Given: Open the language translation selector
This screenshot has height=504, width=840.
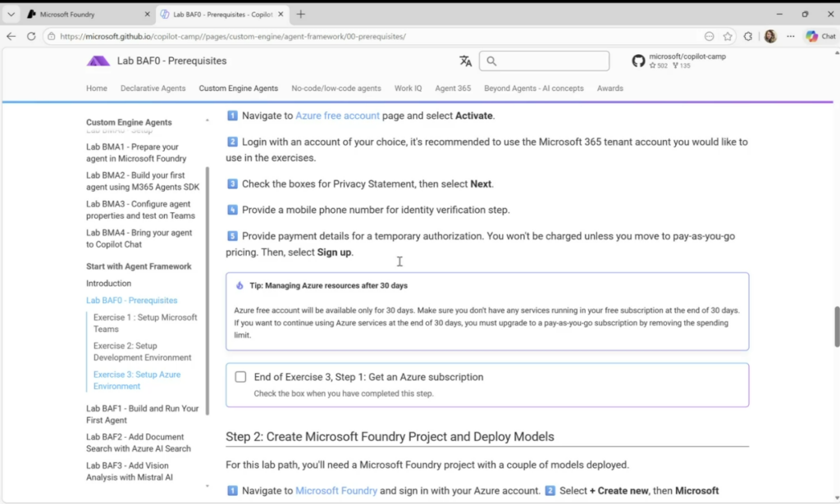Looking at the screenshot, I should pyautogui.click(x=465, y=61).
